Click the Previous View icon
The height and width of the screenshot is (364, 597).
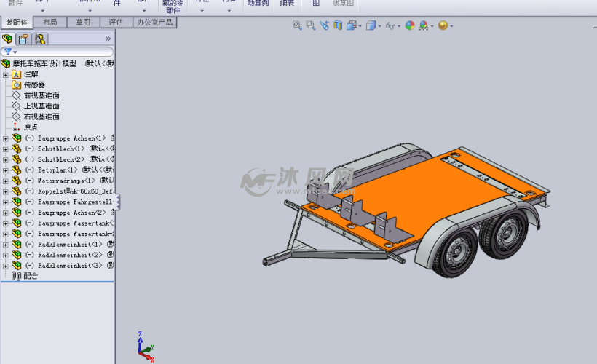[x=324, y=25]
